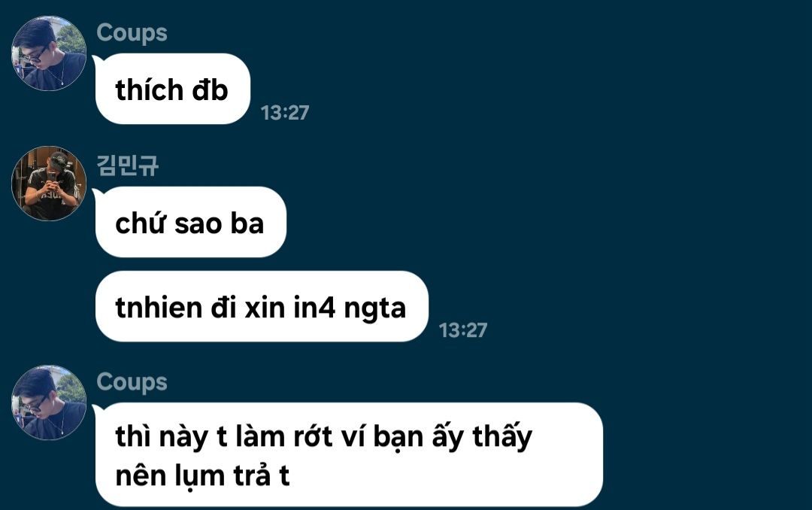This screenshot has width=812, height=510.
Task: Click Coups name above the "thì này" message
Action: [132, 382]
